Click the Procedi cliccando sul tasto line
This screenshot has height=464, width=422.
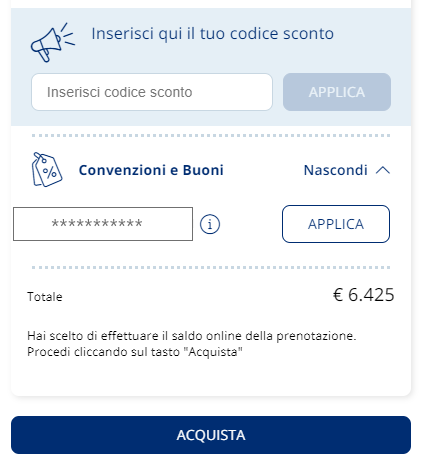click(135, 352)
